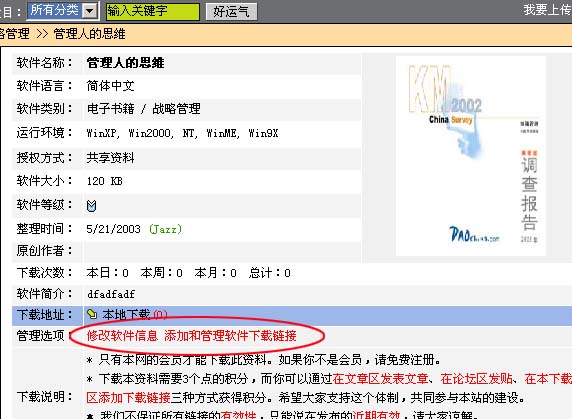Follow the 在文章区发表文章 link
Screen dimensions: 572x419
[380, 379]
